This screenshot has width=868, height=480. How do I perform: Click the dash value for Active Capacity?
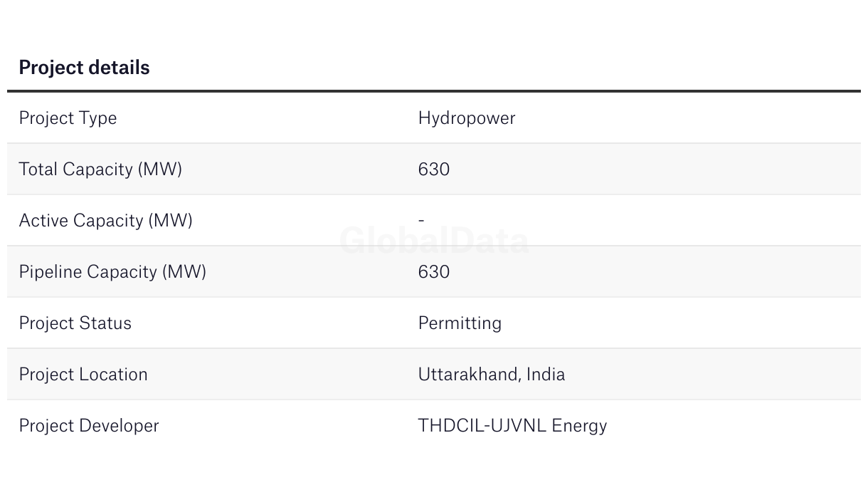point(421,221)
